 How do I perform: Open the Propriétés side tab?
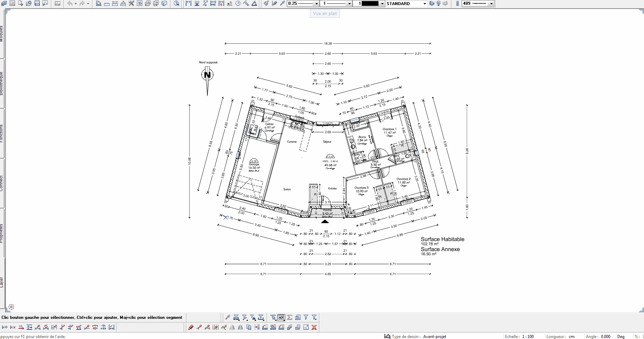[2, 233]
